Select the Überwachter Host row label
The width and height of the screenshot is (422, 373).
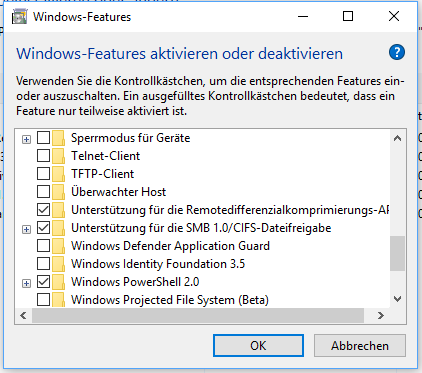[x=118, y=192]
